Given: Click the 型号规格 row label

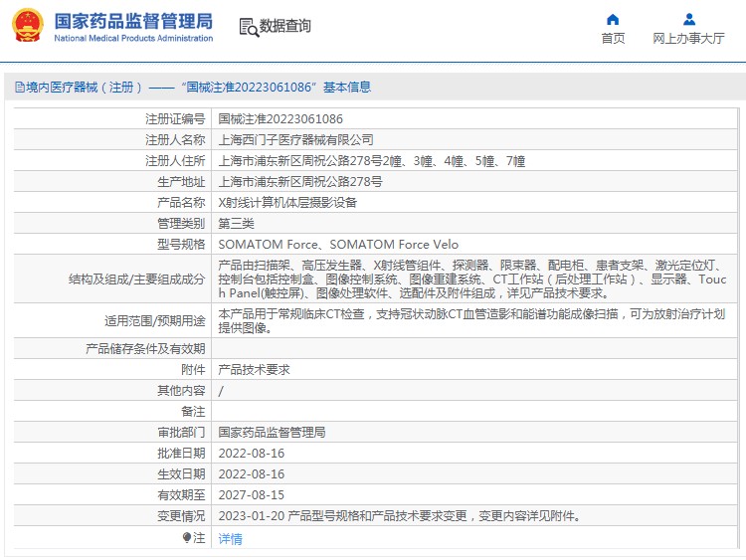Looking at the screenshot, I should (181, 244).
